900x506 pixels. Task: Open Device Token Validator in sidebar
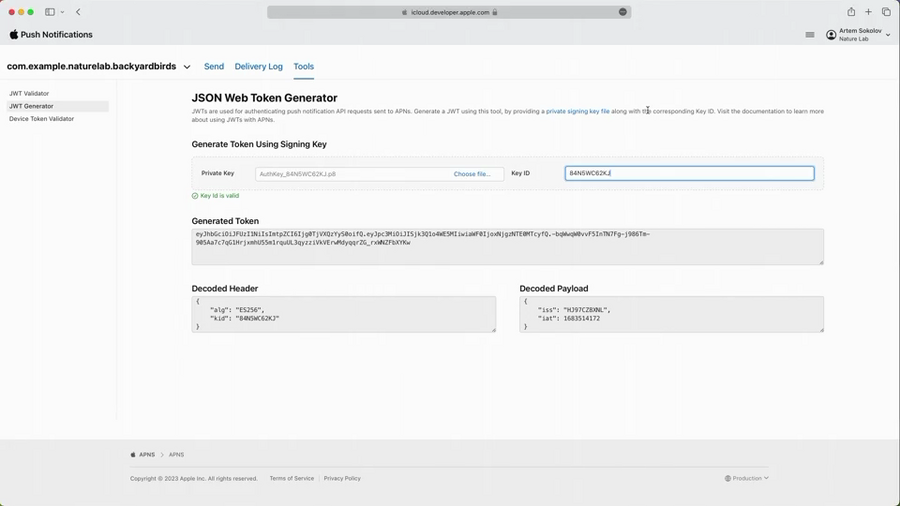[x=41, y=119]
